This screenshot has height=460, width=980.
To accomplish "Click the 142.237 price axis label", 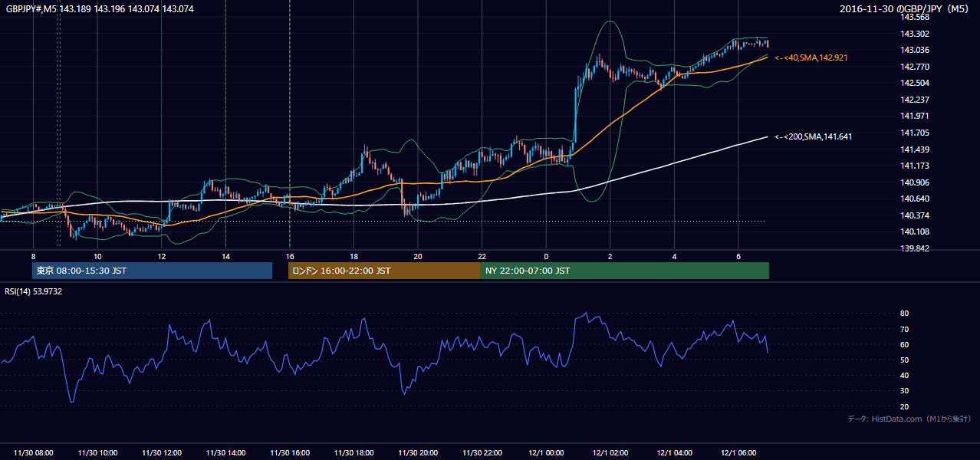I will click(x=914, y=100).
